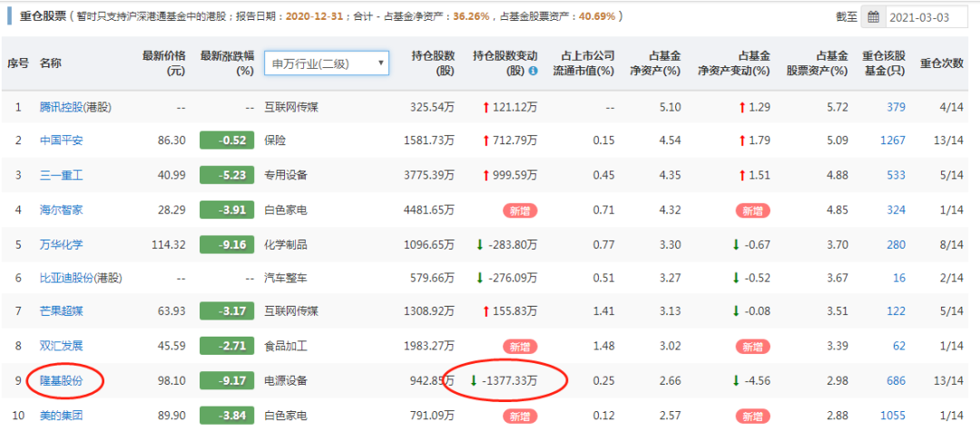This screenshot has width=980, height=441.
Task: Open fund count 62 for 双汇发展
Action: tap(898, 346)
